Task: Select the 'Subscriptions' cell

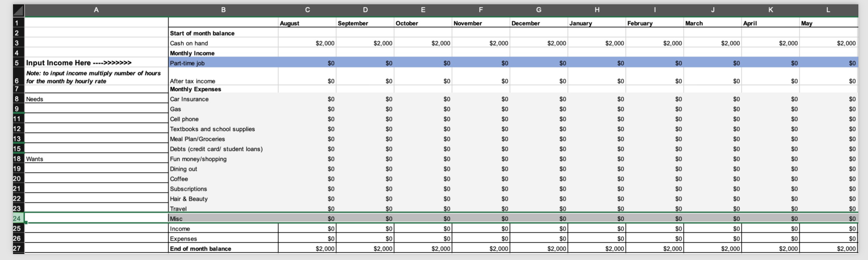Action: point(223,189)
